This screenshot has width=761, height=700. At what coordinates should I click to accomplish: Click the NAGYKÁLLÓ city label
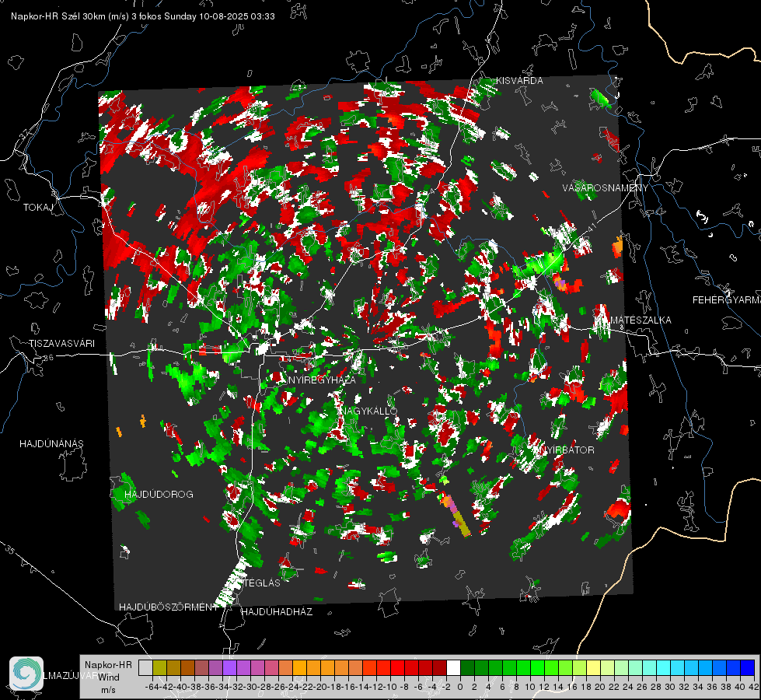[368, 411]
